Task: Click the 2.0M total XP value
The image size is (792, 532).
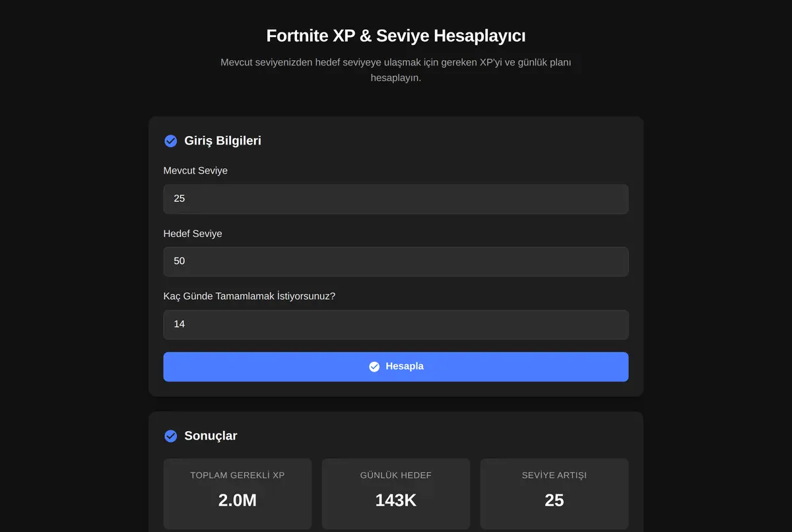Action: (238, 500)
